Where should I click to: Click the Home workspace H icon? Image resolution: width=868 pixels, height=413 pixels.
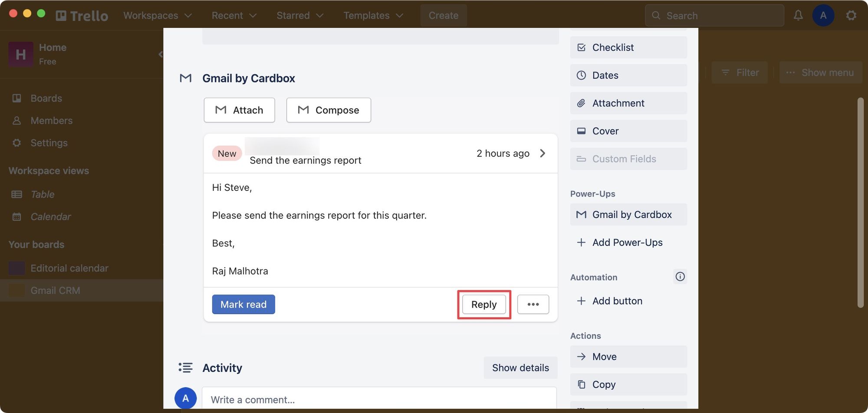[20, 54]
